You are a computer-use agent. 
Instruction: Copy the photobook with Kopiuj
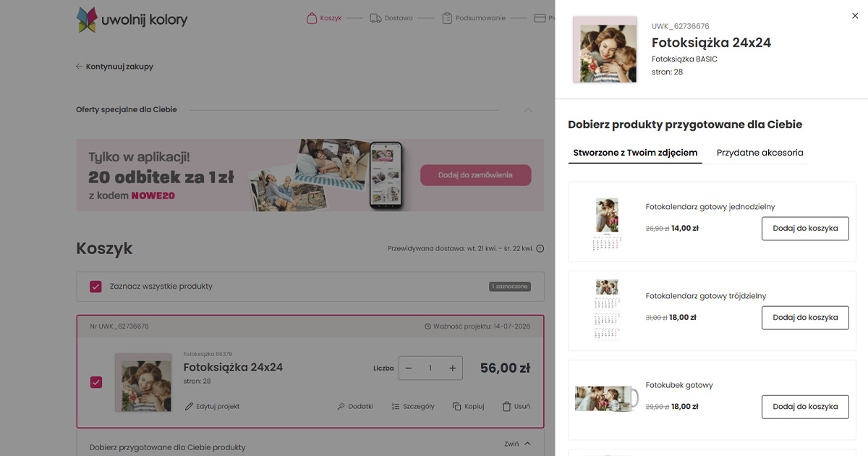(468, 407)
